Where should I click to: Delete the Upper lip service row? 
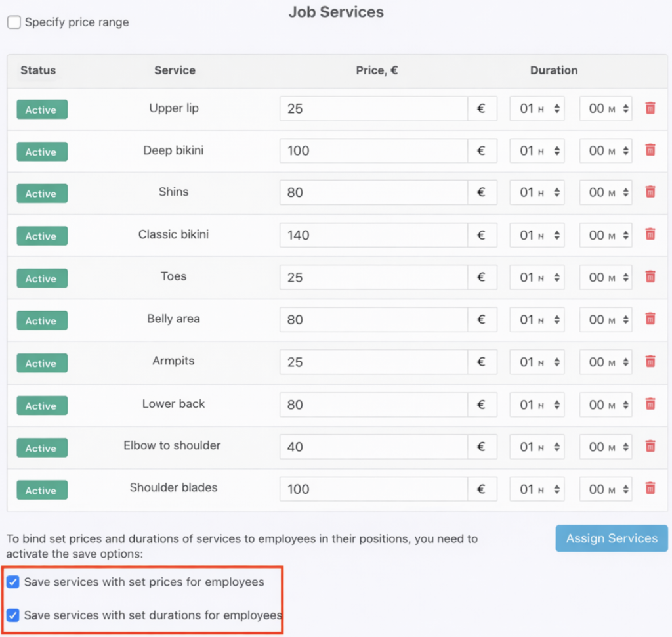coord(650,108)
